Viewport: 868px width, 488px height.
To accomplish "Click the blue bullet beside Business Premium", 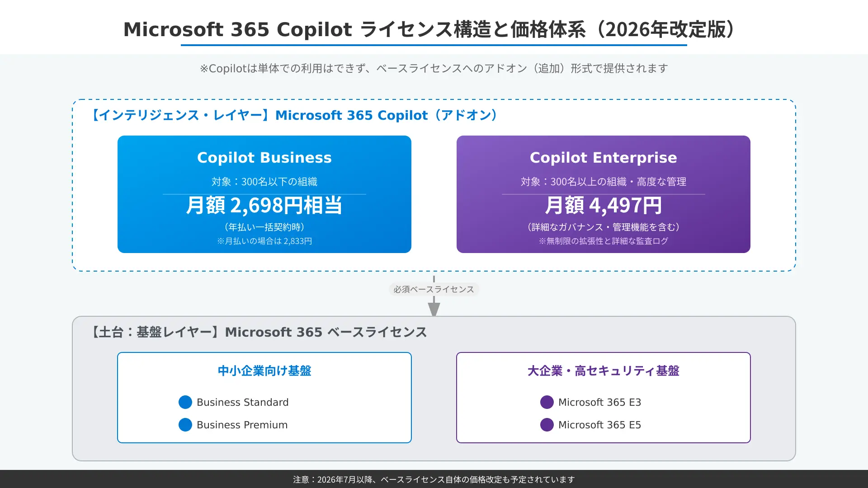I will (x=185, y=425).
